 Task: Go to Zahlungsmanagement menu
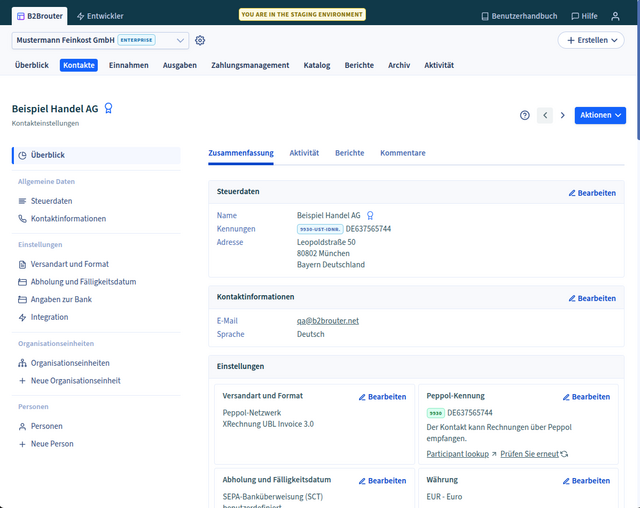point(250,65)
